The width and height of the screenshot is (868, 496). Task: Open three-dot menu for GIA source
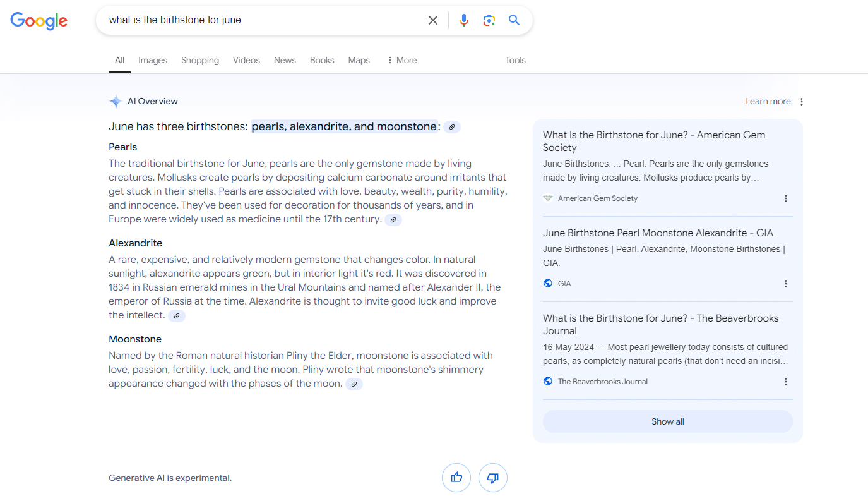786,284
